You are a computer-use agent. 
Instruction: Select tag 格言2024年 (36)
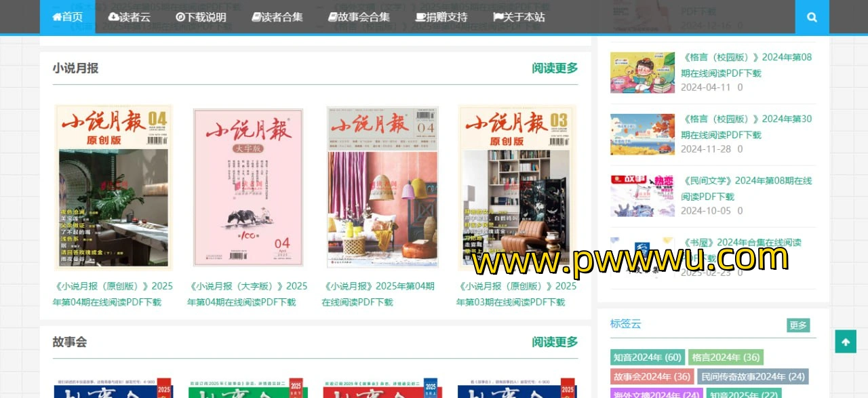[726, 357]
